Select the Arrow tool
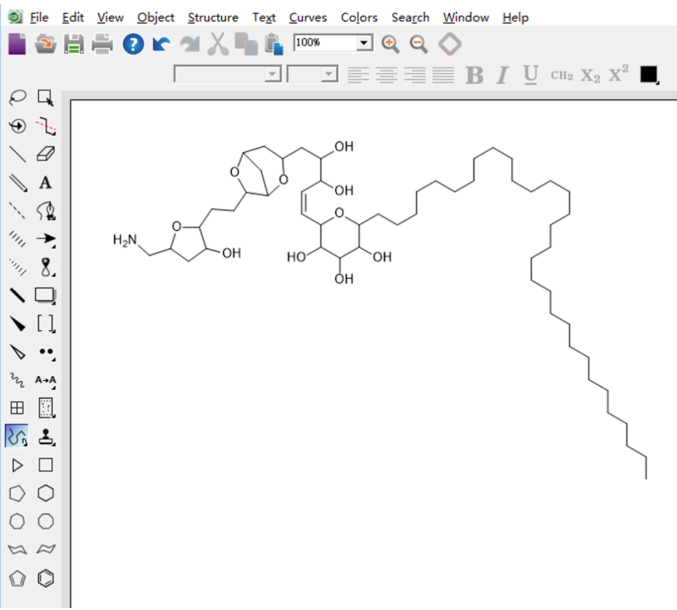Image resolution: width=677 pixels, height=610 pixels. click(46, 239)
